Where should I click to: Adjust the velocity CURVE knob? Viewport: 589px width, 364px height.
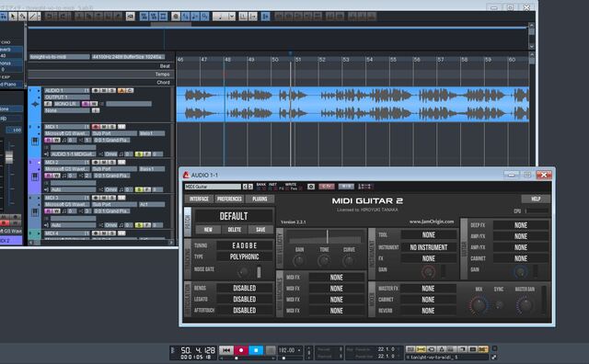[349, 261]
